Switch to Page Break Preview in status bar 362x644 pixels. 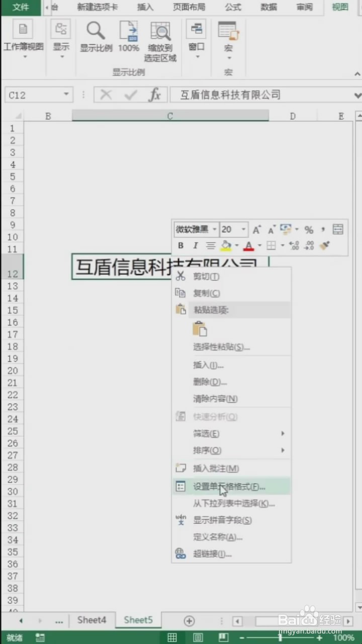pos(224,637)
